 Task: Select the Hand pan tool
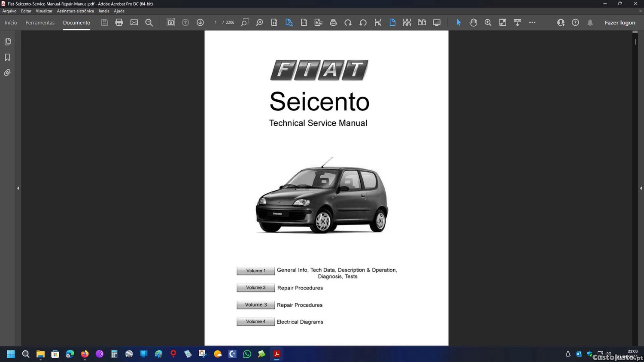[473, 22]
